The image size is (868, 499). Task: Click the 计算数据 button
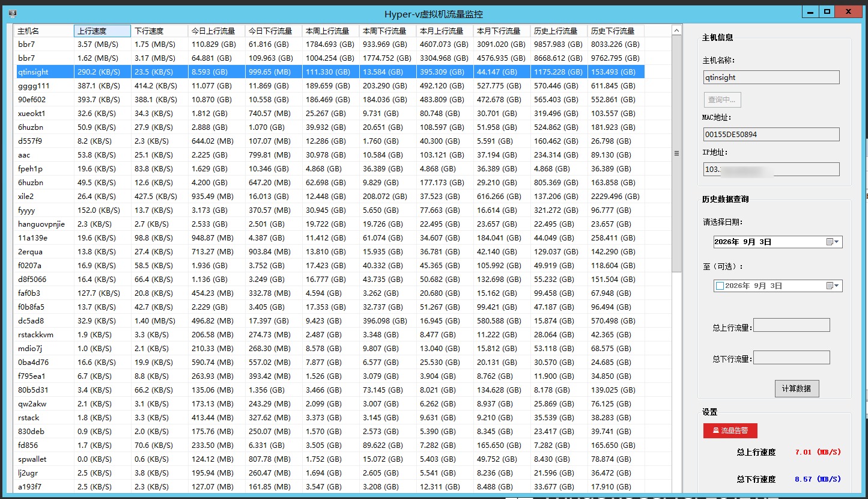(x=797, y=388)
